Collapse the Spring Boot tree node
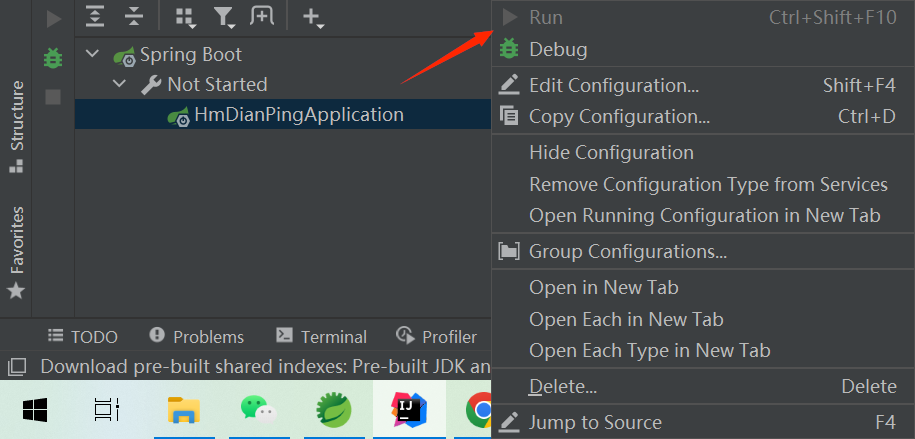 point(92,54)
